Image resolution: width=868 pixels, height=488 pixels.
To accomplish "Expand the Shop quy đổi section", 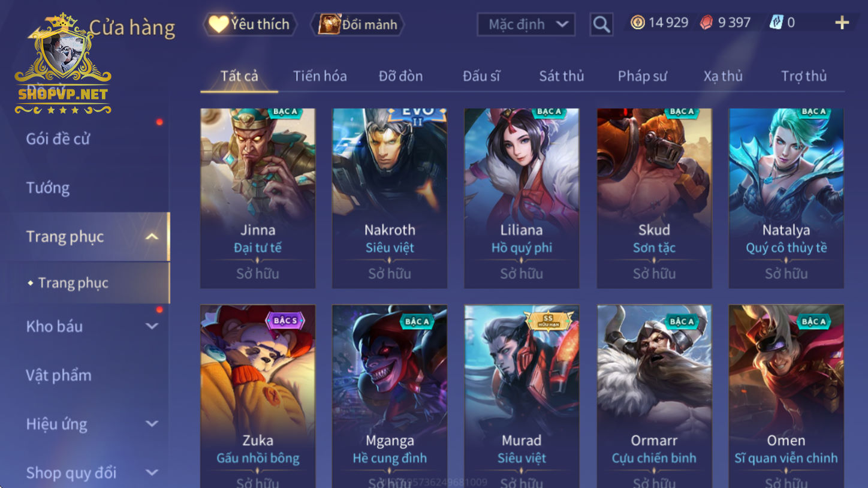I will tap(152, 472).
